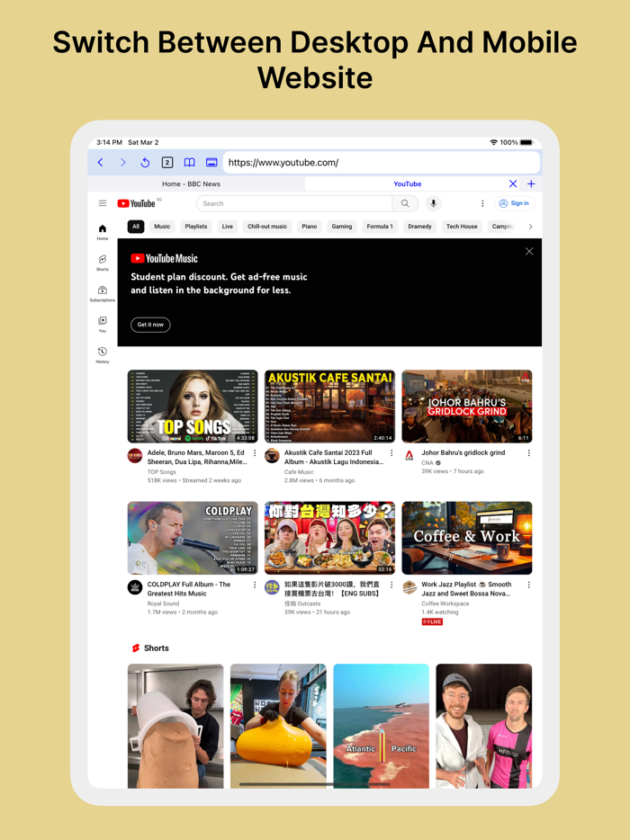Open the Coffee & Work live thumbnail
630x840 pixels.
pos(467,538)
